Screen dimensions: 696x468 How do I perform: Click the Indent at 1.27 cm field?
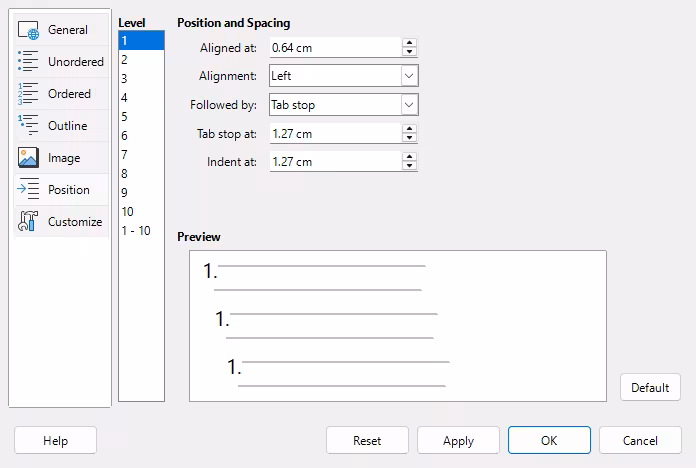336,162
